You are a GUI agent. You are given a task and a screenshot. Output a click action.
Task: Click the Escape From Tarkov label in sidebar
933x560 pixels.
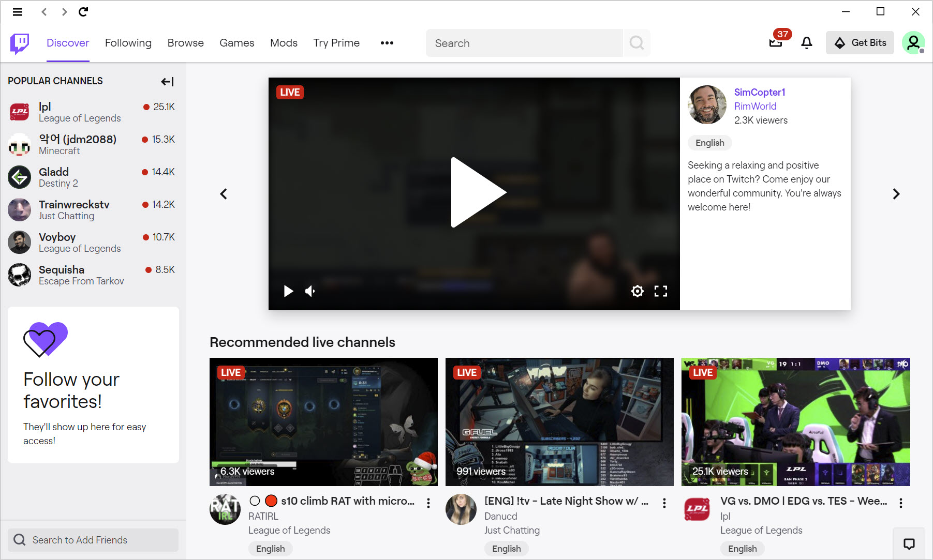pos(81,281)
